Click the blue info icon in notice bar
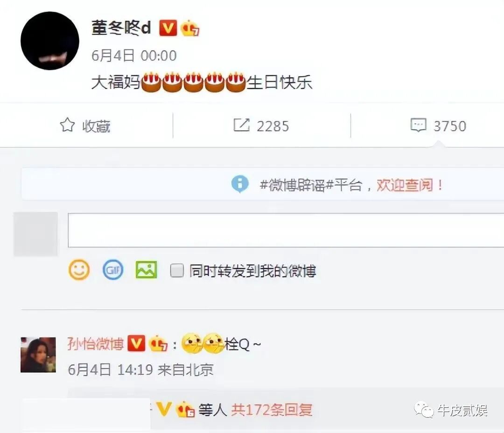The height and width of the screenshot is (433, 504). [240, 184]
